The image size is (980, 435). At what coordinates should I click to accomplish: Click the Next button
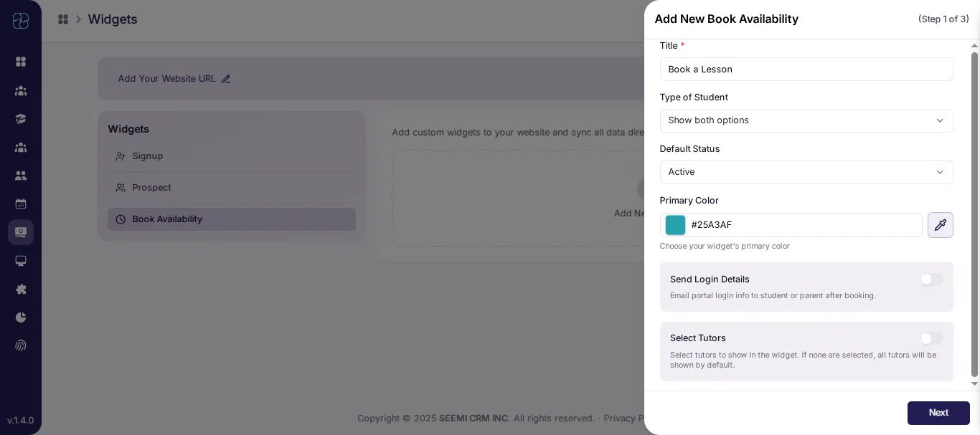(x=938, y=413)
